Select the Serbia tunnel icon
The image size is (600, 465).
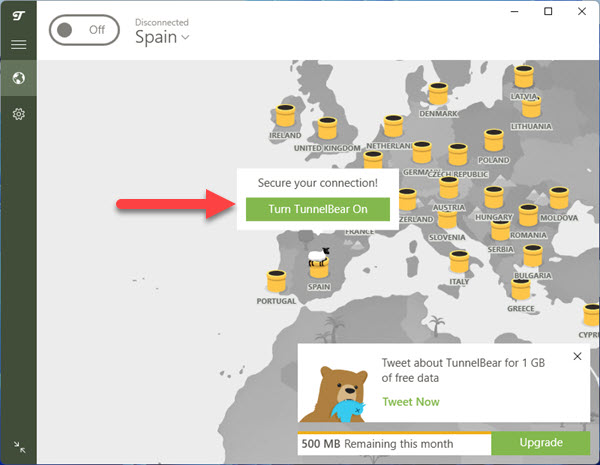click(501, 231)
